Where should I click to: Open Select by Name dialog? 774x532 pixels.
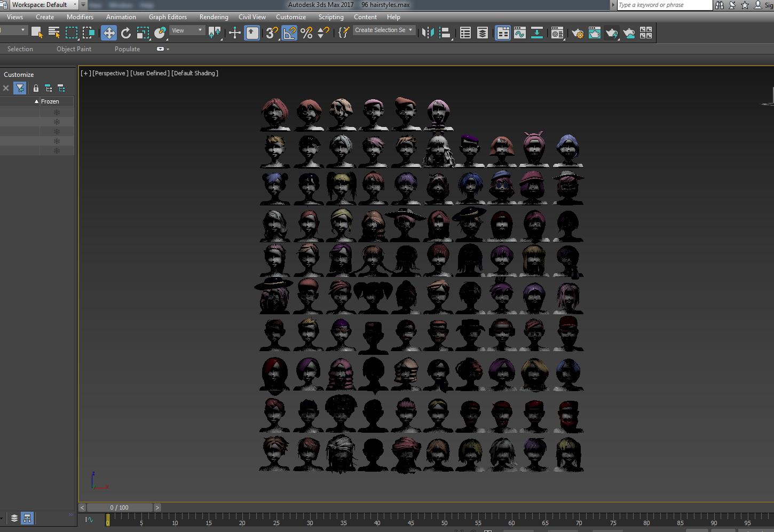pos(54,33)
